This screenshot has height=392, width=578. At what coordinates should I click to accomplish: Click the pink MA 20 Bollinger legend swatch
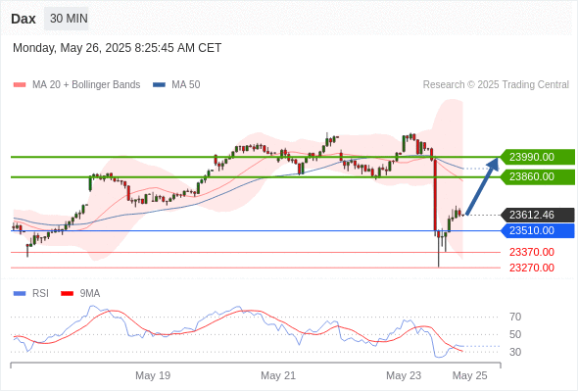[x=20, y=85]
